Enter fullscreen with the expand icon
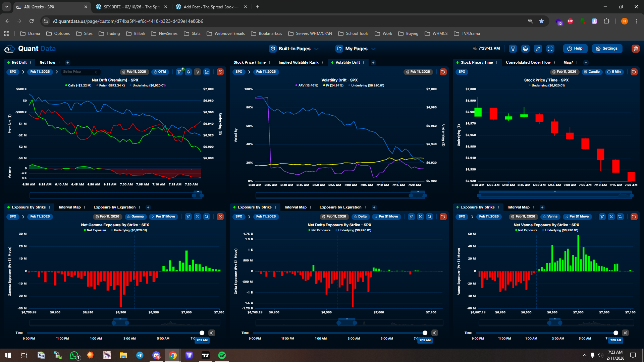This screenshot has height=362, width=644. [x=550, y=49]
